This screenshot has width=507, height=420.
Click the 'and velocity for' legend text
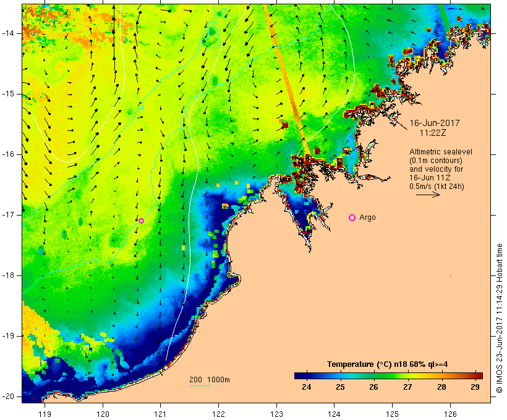coord(436,169)
